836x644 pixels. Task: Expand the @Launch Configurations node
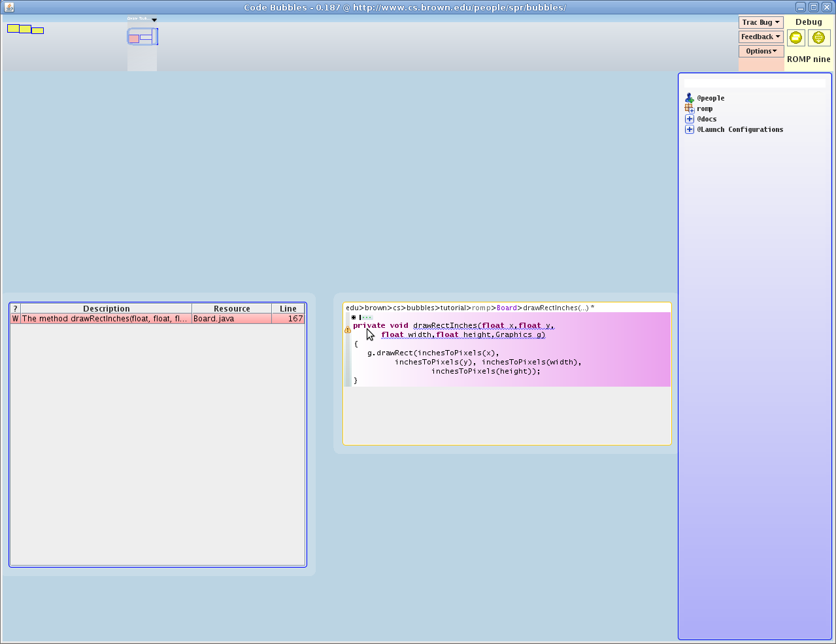coord(689,129)
